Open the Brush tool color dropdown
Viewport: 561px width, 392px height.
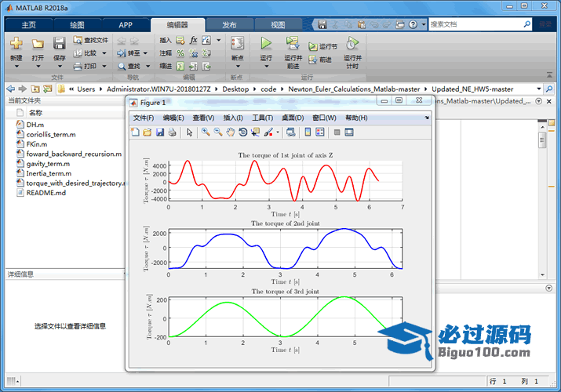coord(278,132)
